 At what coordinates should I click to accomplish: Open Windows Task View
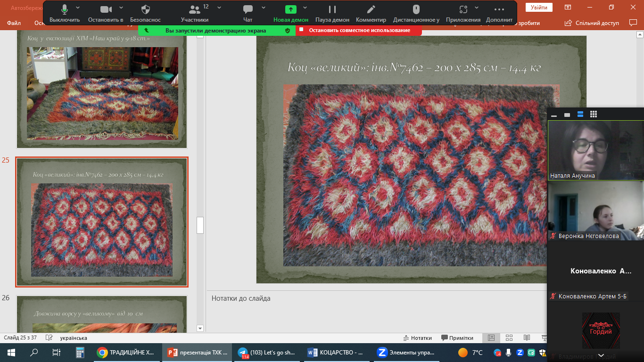[56, 352]
